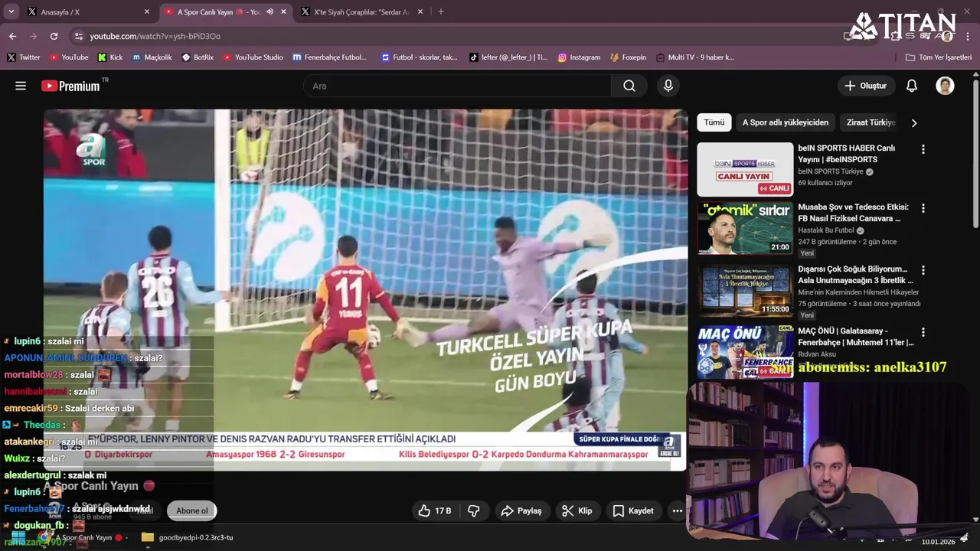
Task: Open options for Musaba Şov video
Action: (x=923, y=208)
